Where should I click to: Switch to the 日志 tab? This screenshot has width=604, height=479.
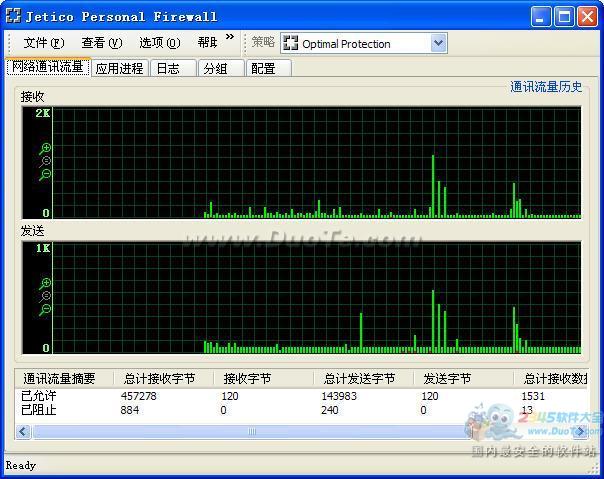click(169, 68)
